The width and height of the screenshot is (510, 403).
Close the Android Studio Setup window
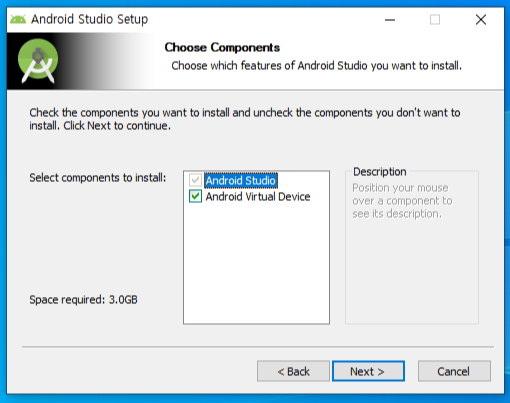481,20
